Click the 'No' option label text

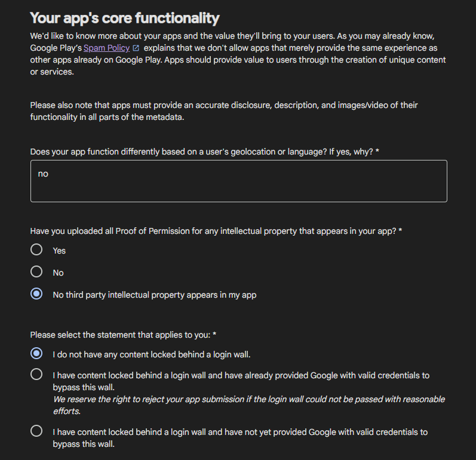point(59,273)
